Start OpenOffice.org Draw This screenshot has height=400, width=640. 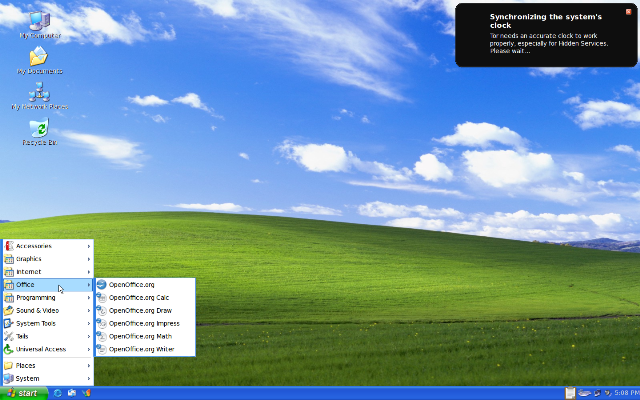coord(145,311)
